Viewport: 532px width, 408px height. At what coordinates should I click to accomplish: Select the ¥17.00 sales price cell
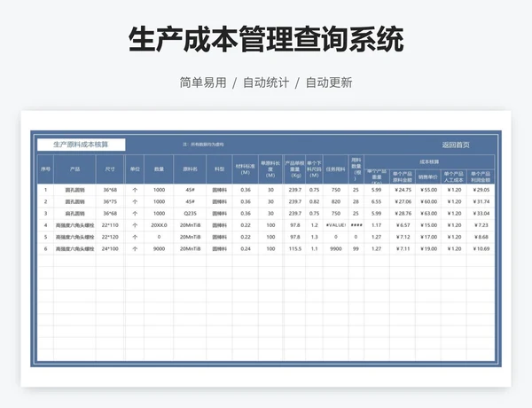tap(428, 237)
